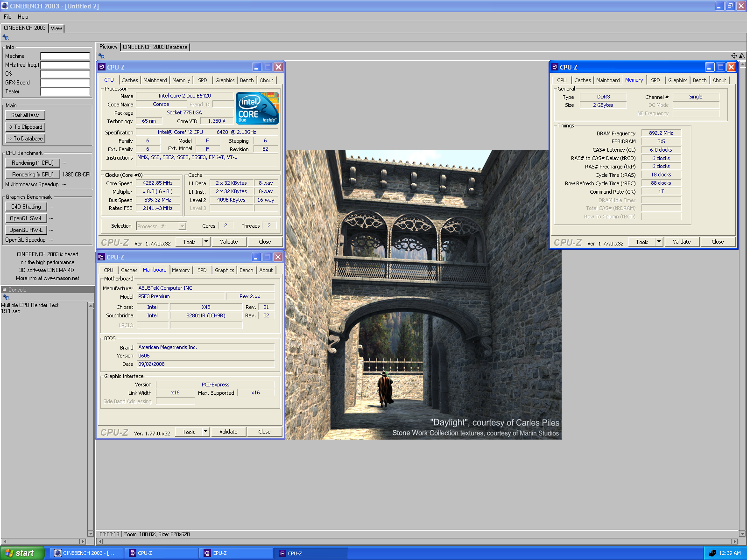Run the Rendering (x CPU) benchmark

coord(33,175)
